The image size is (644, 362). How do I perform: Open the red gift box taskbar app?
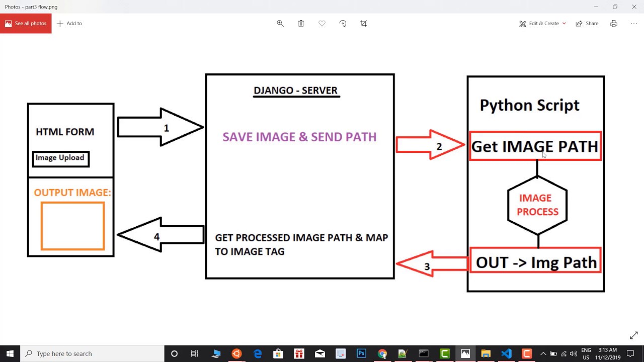(299, 353)
